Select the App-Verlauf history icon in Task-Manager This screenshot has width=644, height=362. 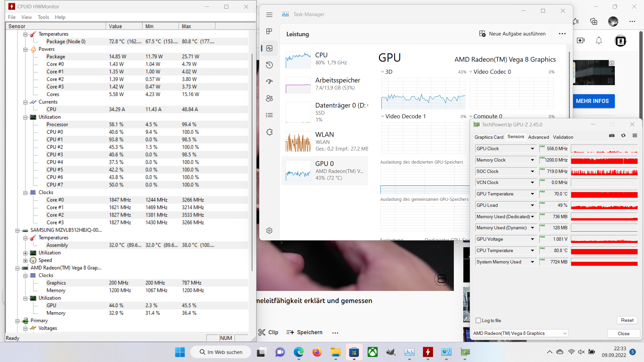pos(269,65)
